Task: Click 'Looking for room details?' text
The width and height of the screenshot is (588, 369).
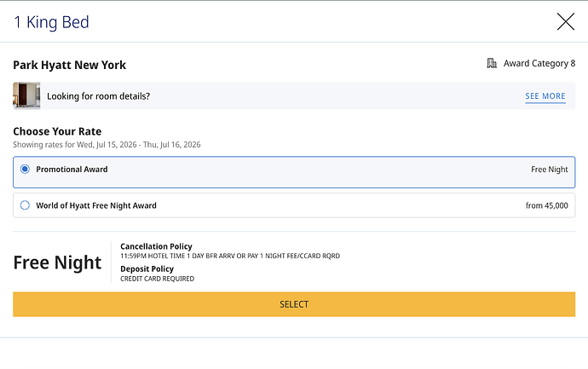Action: pyautogui.click(x=98, y=96)
